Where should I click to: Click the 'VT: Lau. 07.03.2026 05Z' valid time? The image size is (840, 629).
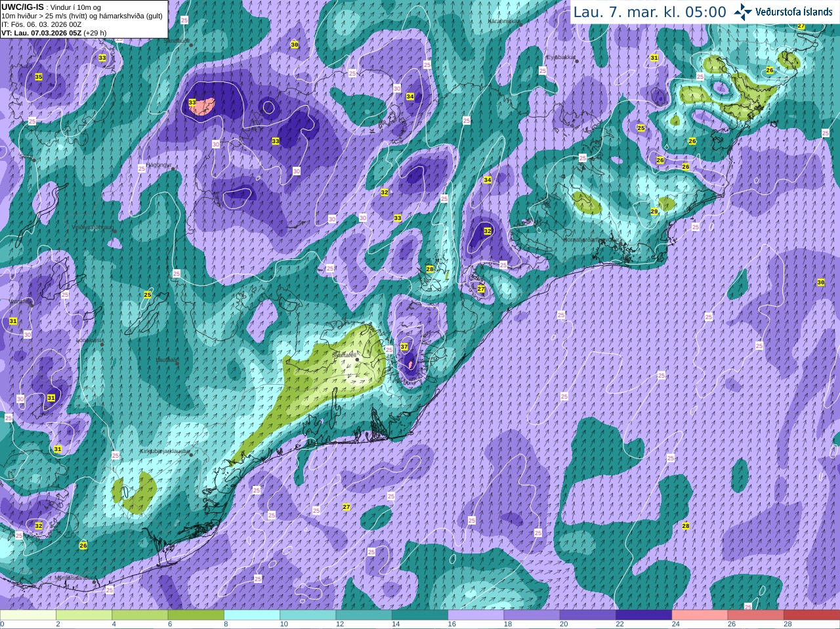41,33
